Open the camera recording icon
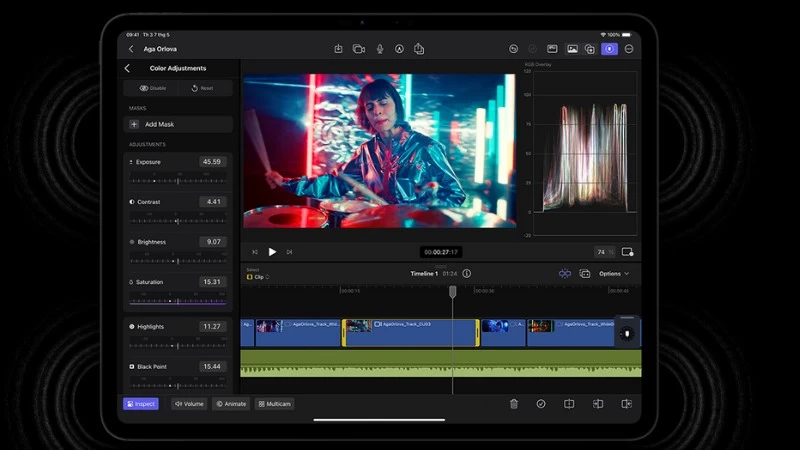This screenshot has width=800, height=450. (359, 49)
